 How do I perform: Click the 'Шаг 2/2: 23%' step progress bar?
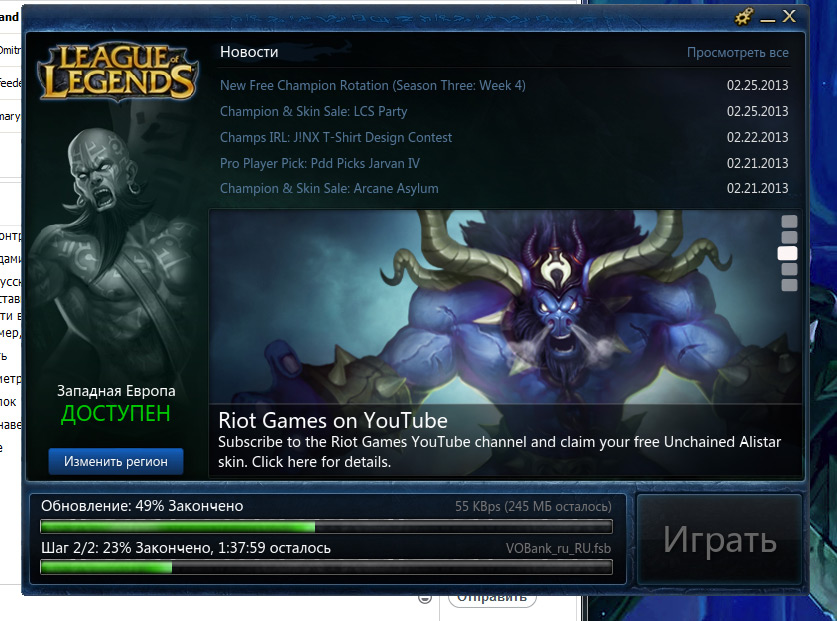click(326, 567)
